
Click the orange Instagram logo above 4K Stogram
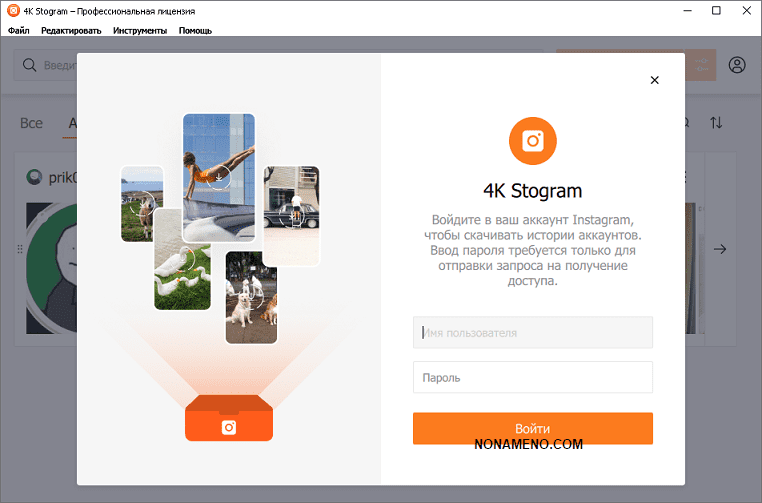coord(532,141)
